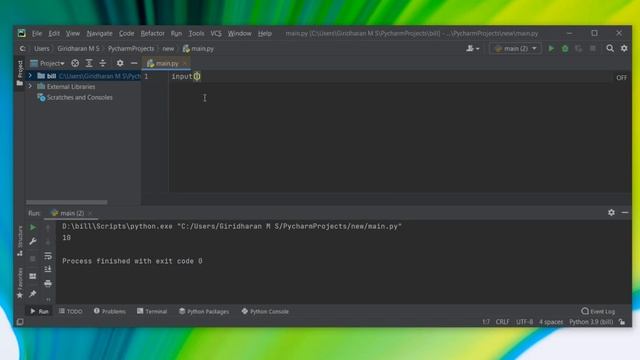The width and height of the screenshot is (640, 360).
Task: Click UTF-8 encoding in status bar
Action: coord(524,322)
